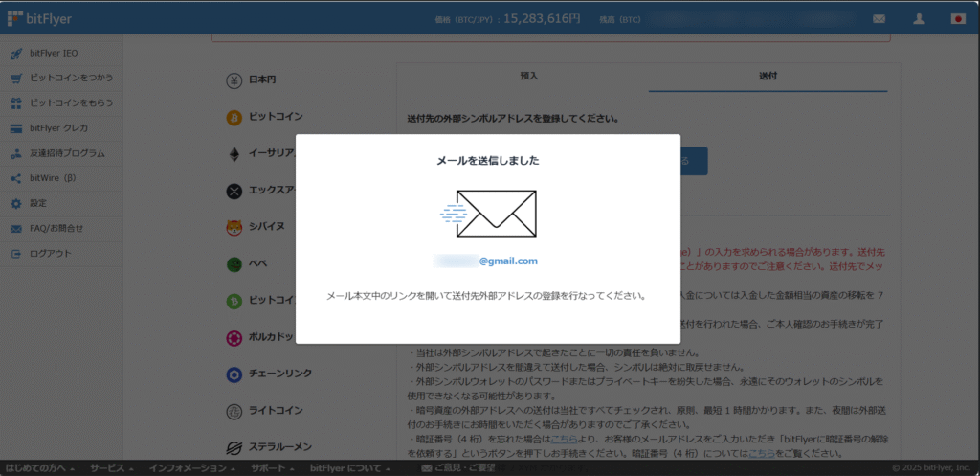The height and width of the screenshot is (476, 980).
Task: Click the © 2025 bitFlyer, Inc. footer text
Action: (x=932, y=468)
